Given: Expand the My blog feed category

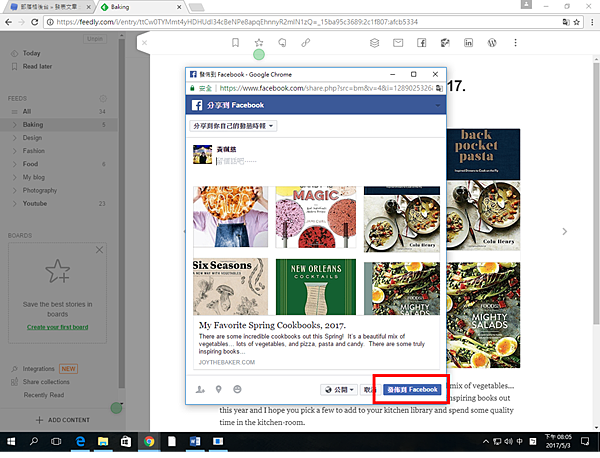Looking at the screenshot, I should tap(15, 177).
